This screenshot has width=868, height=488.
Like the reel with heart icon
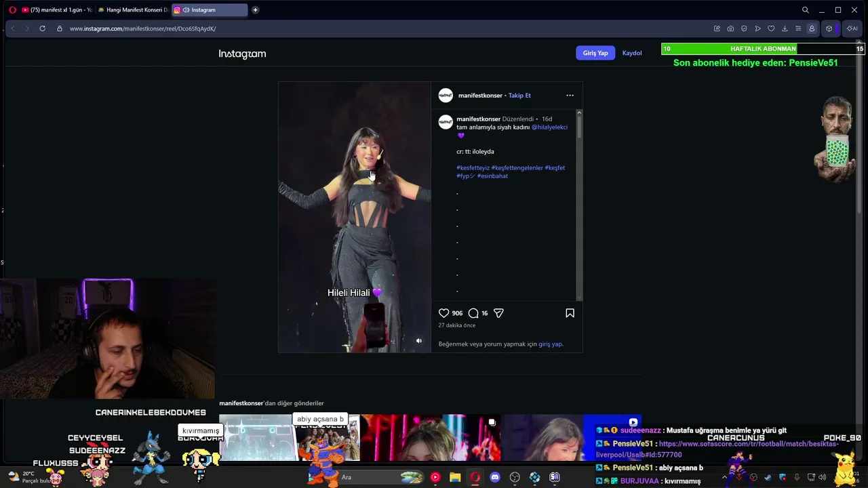[443, 313]
